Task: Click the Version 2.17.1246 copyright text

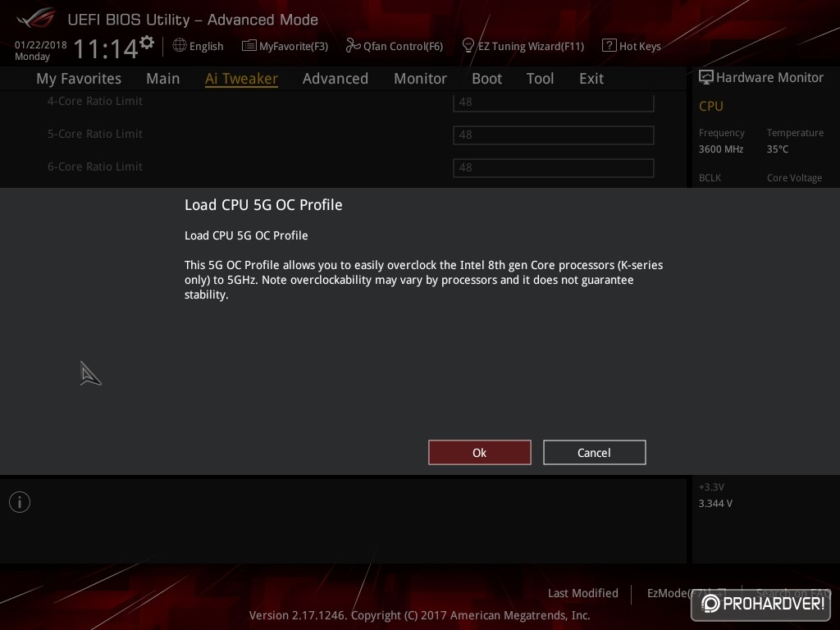Action: pyautogui.click(x=419, y=615)
